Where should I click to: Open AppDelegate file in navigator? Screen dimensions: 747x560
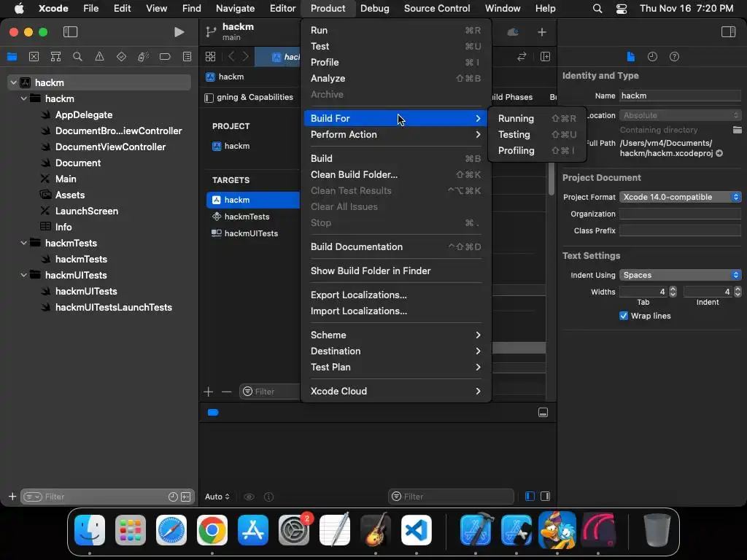click(84, 114)
